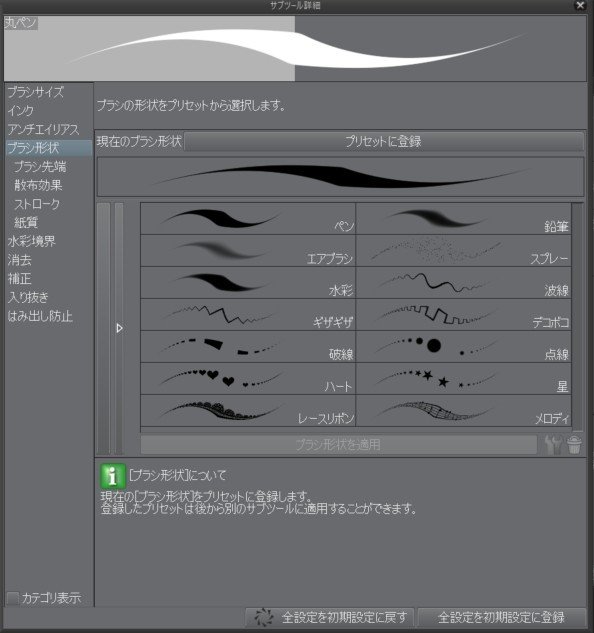594x633 pixels.
Task: Open the 紙質 subcategory
Action: pyautogui.click(x=49, y=222)
